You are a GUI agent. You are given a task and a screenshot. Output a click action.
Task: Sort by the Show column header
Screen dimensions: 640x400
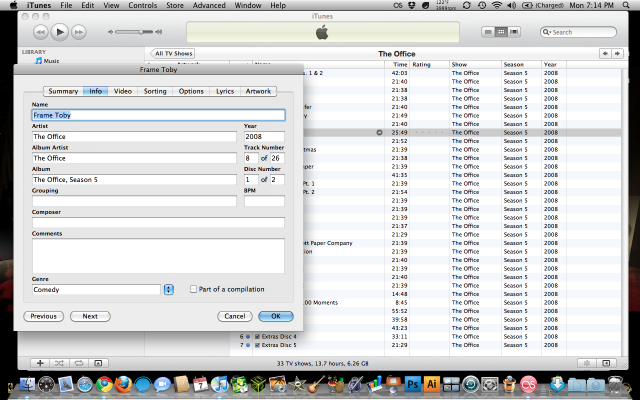coord(476,64)
